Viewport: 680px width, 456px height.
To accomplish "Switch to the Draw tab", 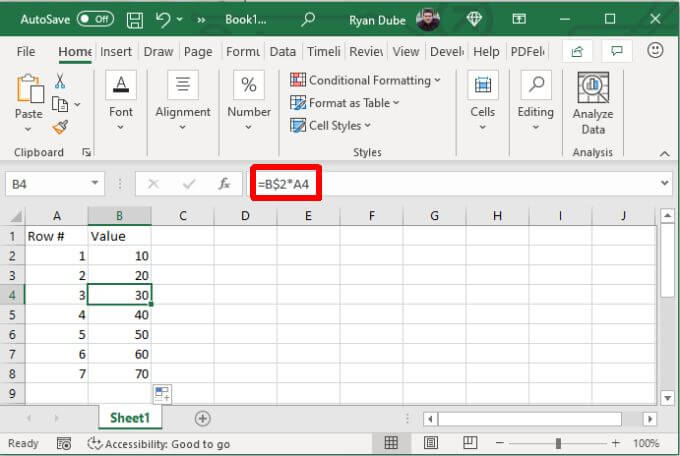I will 158,52.
